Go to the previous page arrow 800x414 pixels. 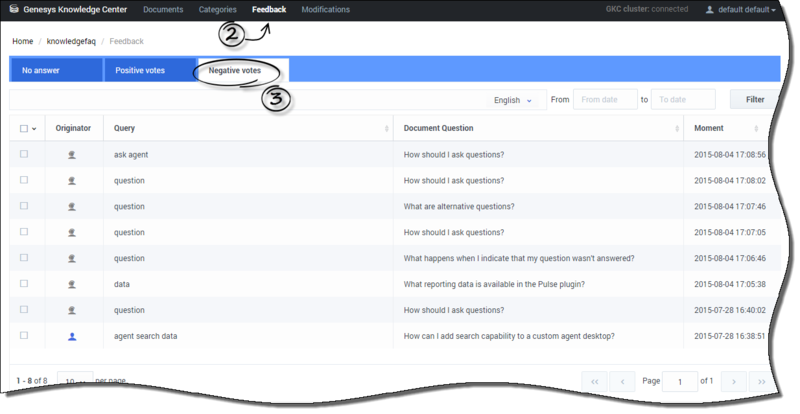(x=622, y=381)
